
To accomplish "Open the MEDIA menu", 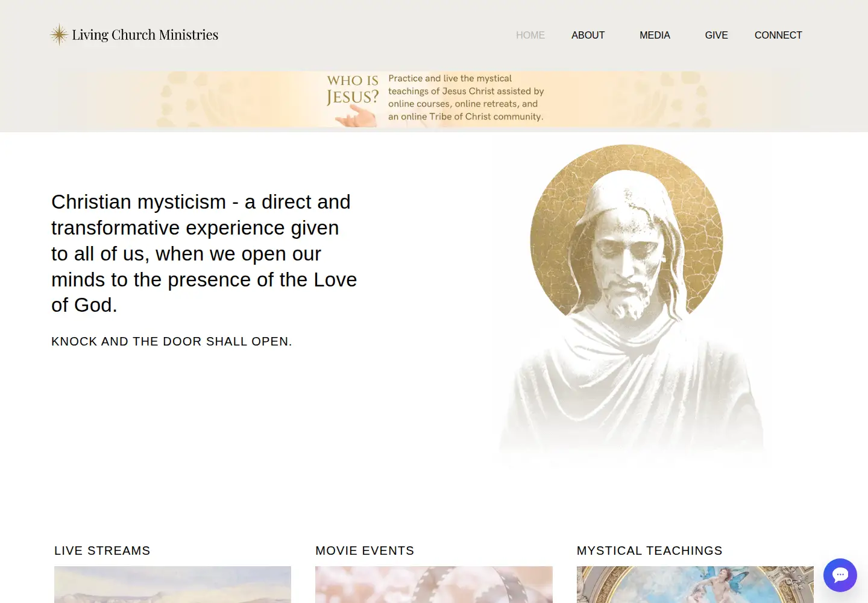I will tap(655, 35).
